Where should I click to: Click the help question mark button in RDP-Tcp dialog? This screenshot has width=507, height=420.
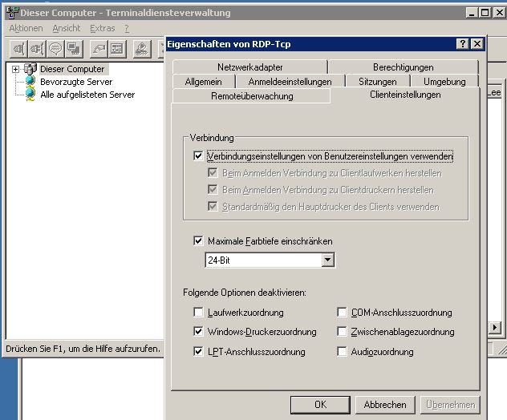click(463, 43)
